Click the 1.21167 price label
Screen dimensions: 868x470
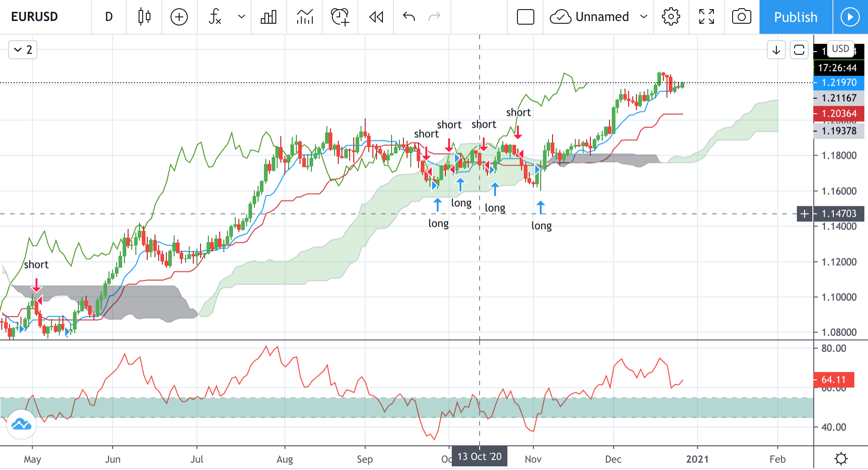click(x=839, y=98)
